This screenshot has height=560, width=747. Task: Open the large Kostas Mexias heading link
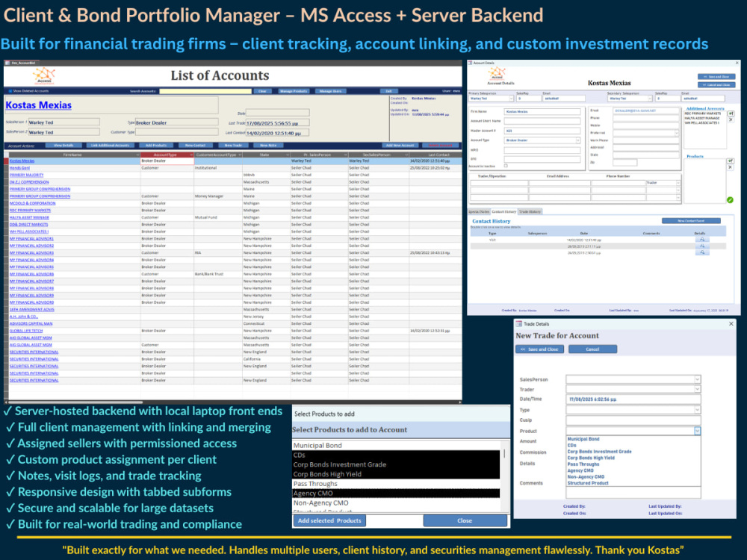(39, 105)
